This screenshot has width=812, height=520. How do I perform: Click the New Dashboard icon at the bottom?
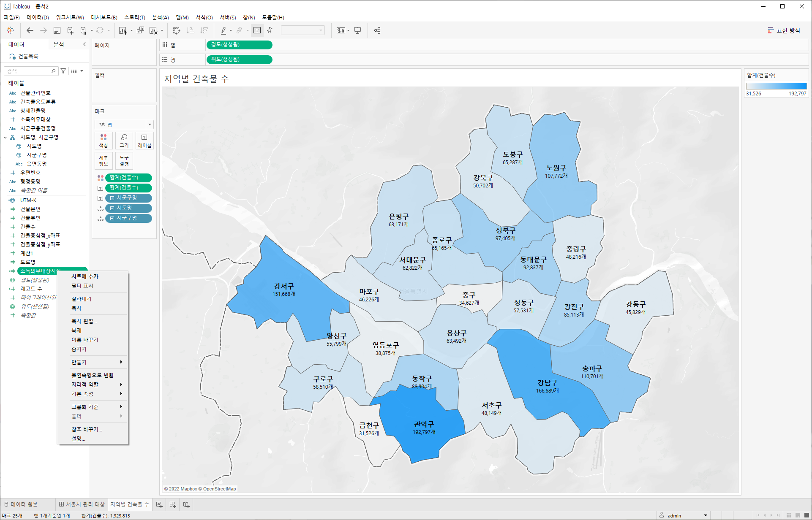coord(173,504)
